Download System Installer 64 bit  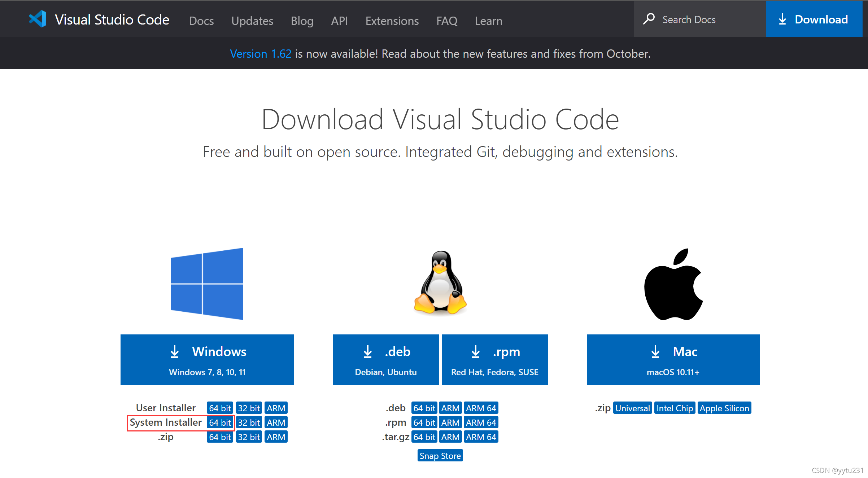click(220, 422)
